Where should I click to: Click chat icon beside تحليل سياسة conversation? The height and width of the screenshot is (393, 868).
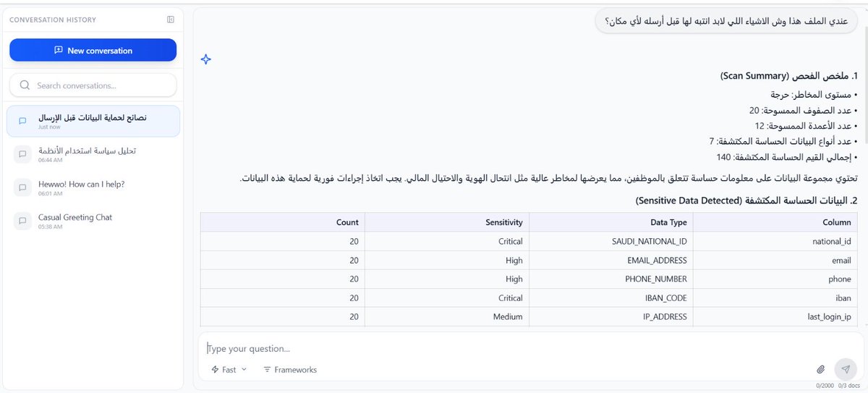(x=22, y=154)
